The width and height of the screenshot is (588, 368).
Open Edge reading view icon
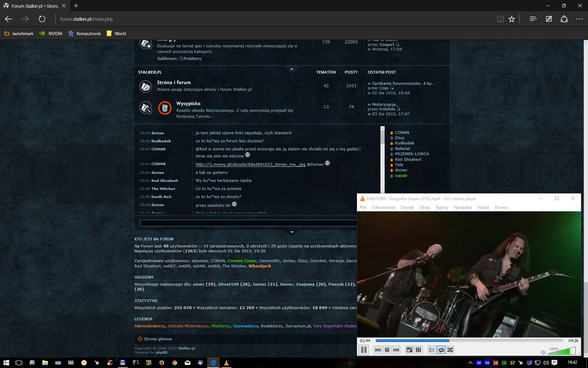click(x=500, y=19)
